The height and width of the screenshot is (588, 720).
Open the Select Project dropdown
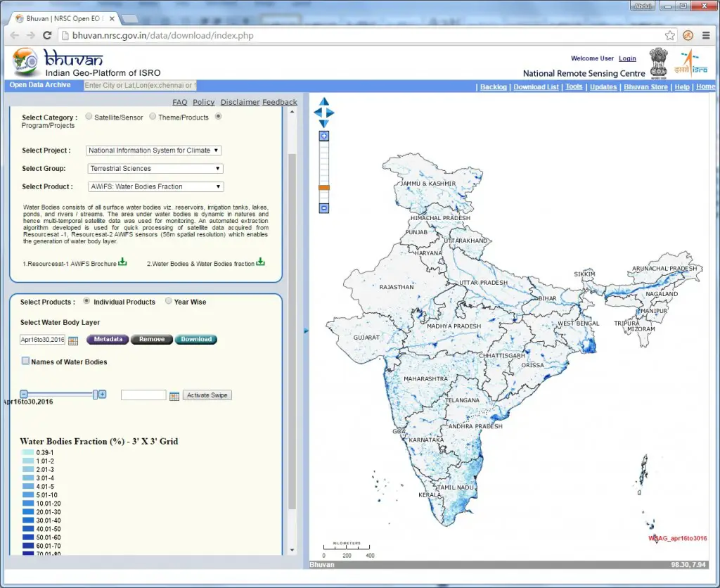click(x=154, y=151)
